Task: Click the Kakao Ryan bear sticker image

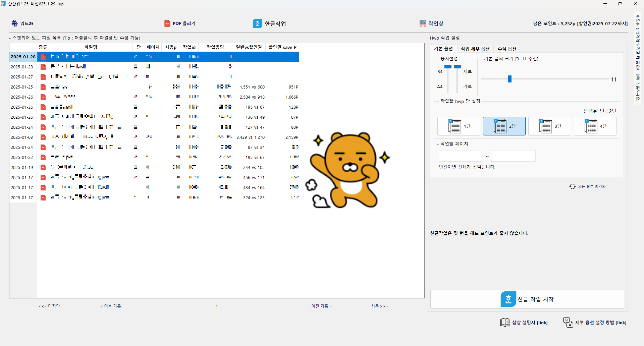Action: pyautogui.click(x=347, y=170)
